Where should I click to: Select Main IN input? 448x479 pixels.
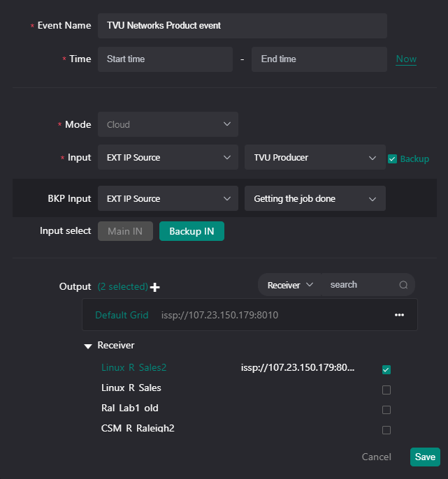(125, 231)
